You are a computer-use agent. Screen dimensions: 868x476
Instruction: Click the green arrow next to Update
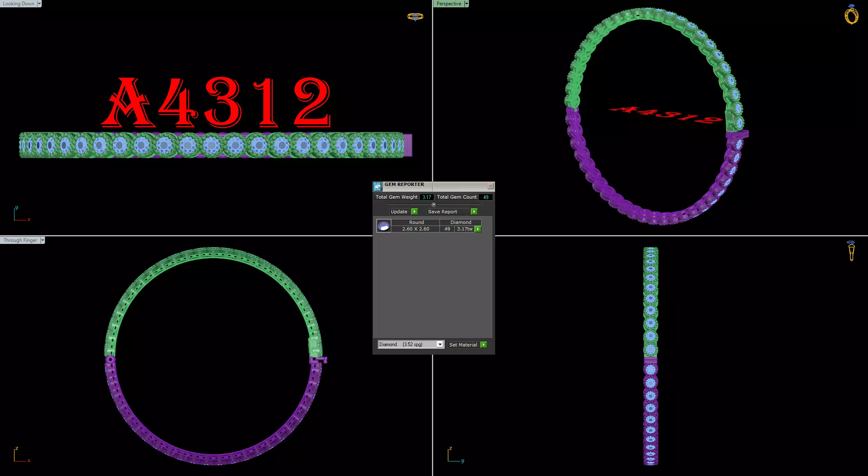(x=415, y=212)
